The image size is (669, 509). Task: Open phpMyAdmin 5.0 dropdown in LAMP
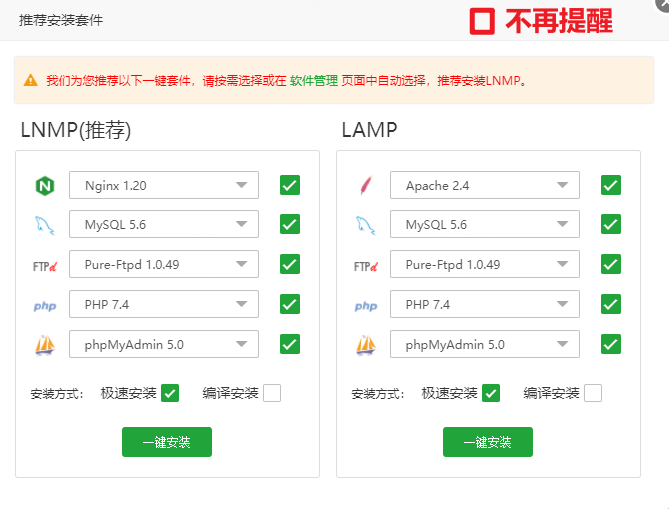point(485,344)
